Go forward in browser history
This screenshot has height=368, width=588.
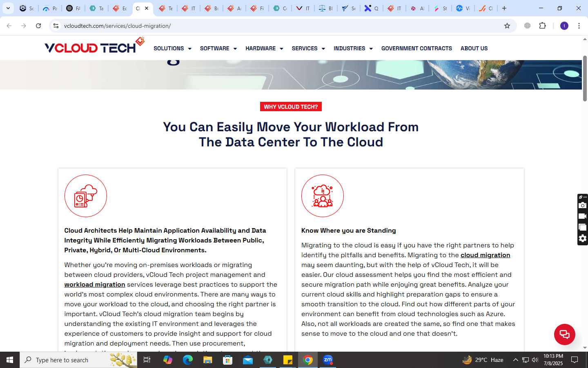pos(24,26)
